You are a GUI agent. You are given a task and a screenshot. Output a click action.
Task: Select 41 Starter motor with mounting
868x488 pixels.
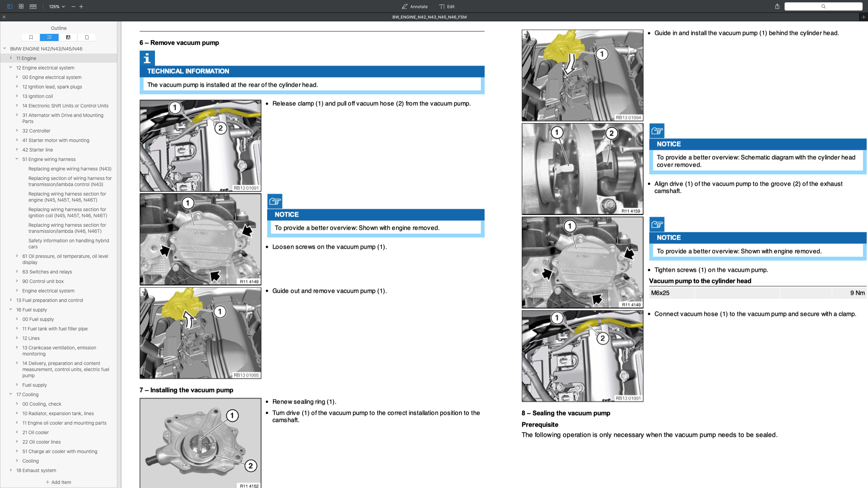click(56, 140)
